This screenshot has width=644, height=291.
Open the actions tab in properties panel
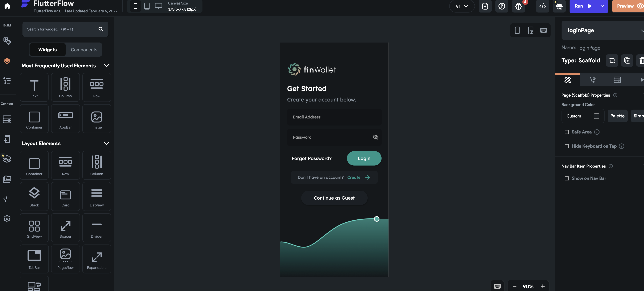pos(592,80)
